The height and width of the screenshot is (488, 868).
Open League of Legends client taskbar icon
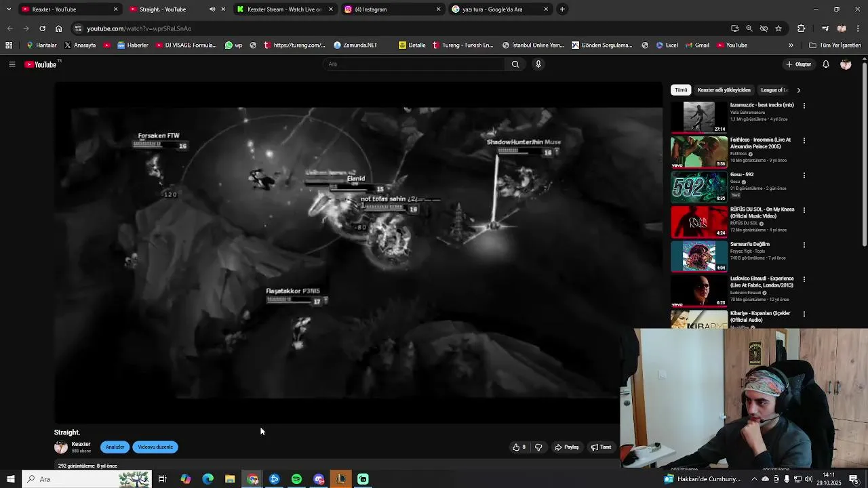click(341, 479)
